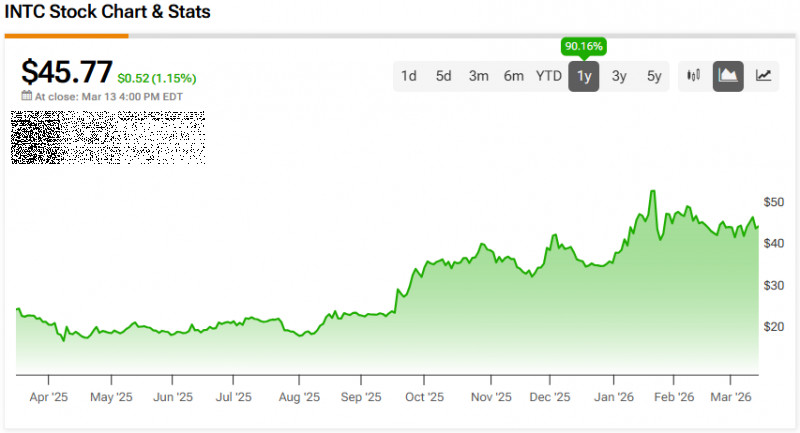The height and width of the screenshot is (433, 800).
Task: Click the 90.16% return badge
Action: tap(584, 46)
